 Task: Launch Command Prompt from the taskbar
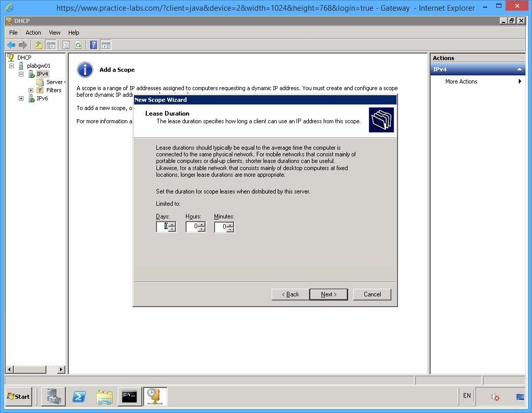click(x=129, y=397)
